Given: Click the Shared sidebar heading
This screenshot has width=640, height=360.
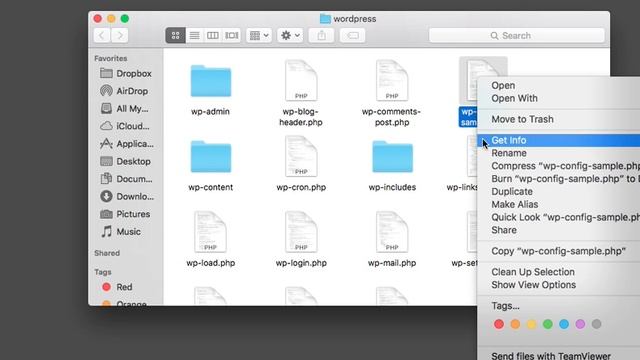Looking at the screenshot, I should point(107,253).
